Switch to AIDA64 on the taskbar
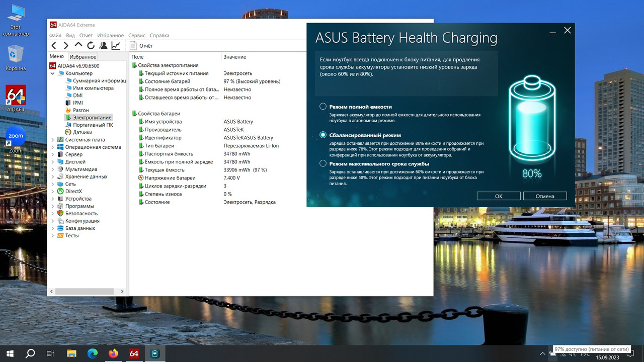The image size is (644, 362). [x=134, y=353]
